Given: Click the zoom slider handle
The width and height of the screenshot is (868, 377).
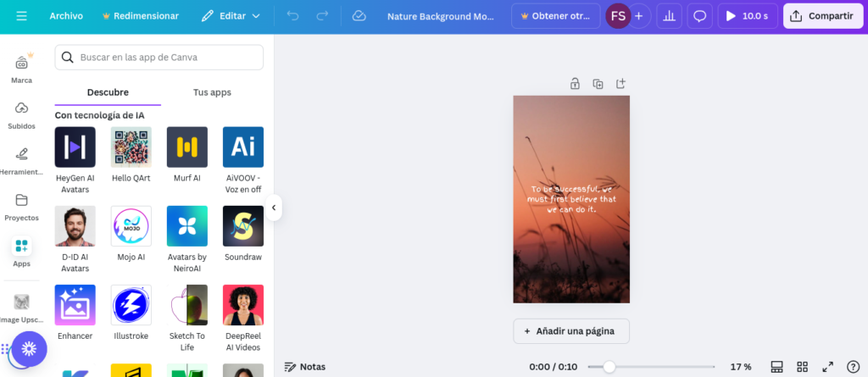Looking at the screenshot, I should point(609,367).
